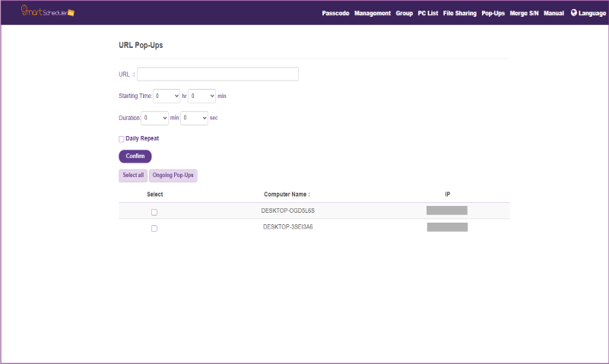
Task: Open the Starting Time minute dropdown
Action: point(202,96)
